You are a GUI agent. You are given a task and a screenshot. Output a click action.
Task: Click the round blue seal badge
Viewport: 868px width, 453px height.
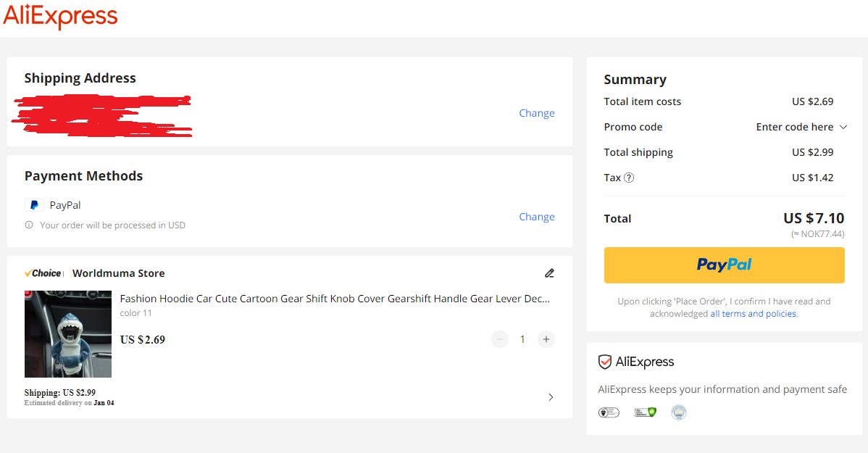click(x=679, y=412)
